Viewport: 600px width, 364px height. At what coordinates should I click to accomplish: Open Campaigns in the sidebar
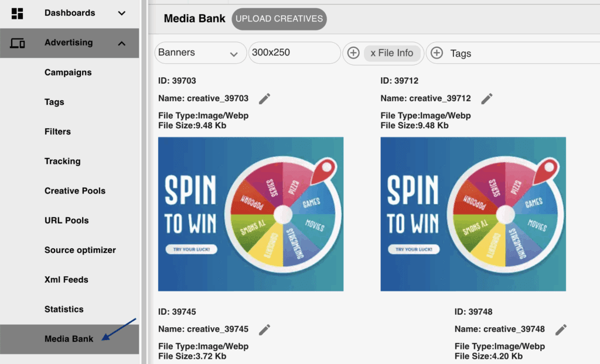coord(68,73)
